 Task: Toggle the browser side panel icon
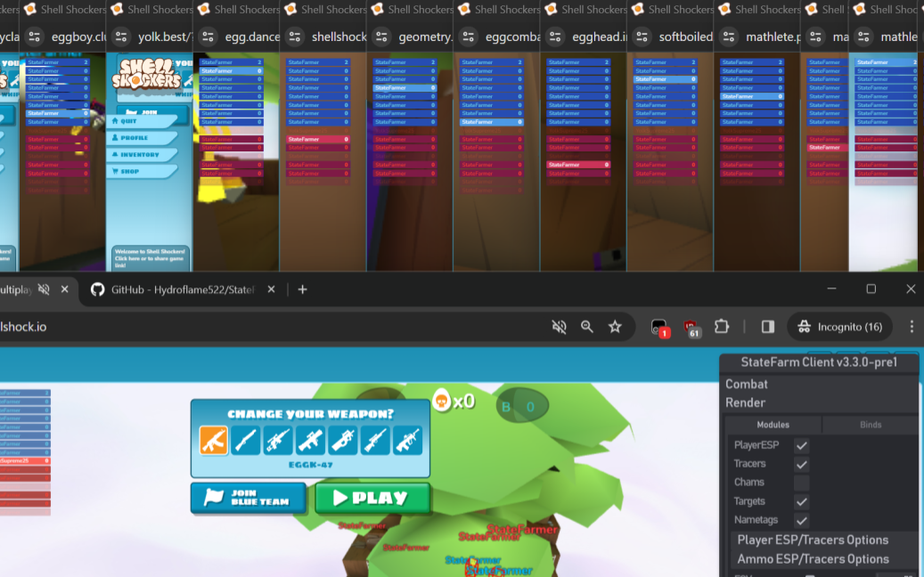(767, 327)
